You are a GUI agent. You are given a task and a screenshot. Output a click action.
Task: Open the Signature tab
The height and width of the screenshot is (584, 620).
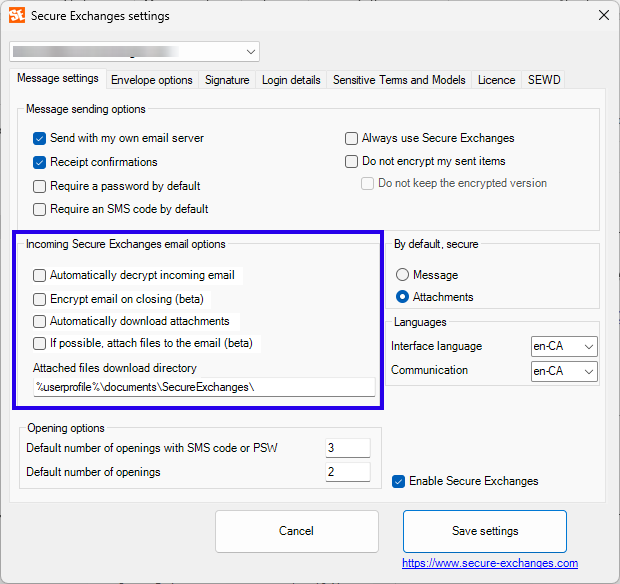coord(227,80)
